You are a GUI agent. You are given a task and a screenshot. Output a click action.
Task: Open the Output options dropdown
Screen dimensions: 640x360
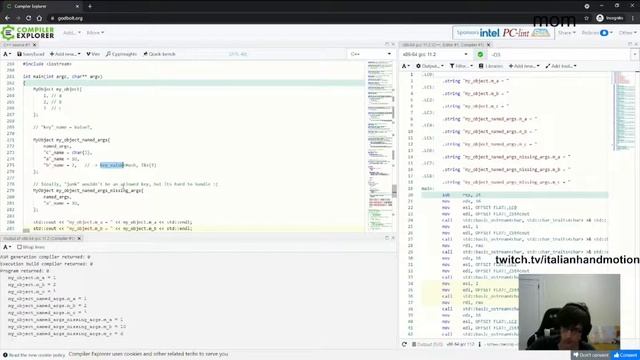[x=430, y=66]
